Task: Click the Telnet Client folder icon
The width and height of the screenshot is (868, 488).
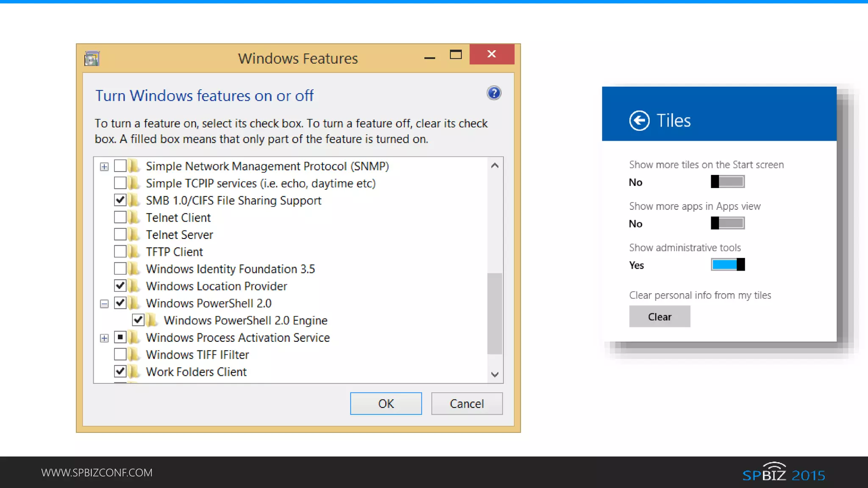Action: coord(134,217)
